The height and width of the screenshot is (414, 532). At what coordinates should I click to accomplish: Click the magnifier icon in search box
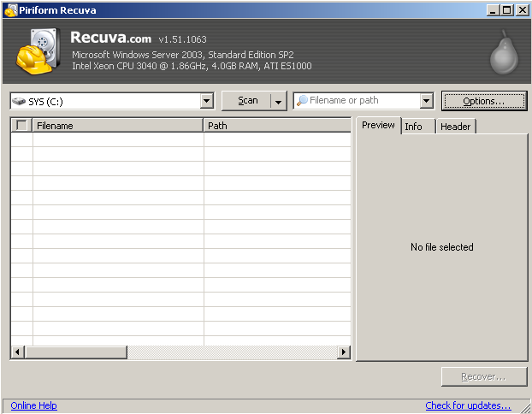coord(302,101)
